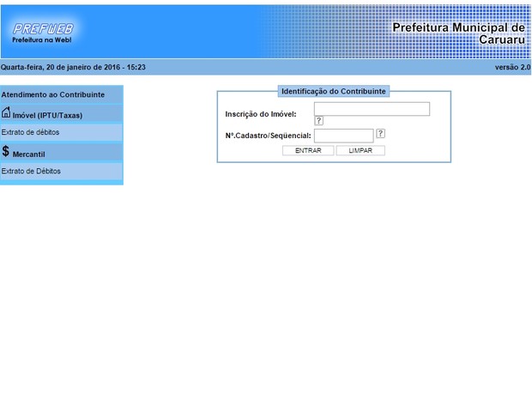Click the dollar sign icon beside Mercantil
The image size is (532, 399).
6,152
